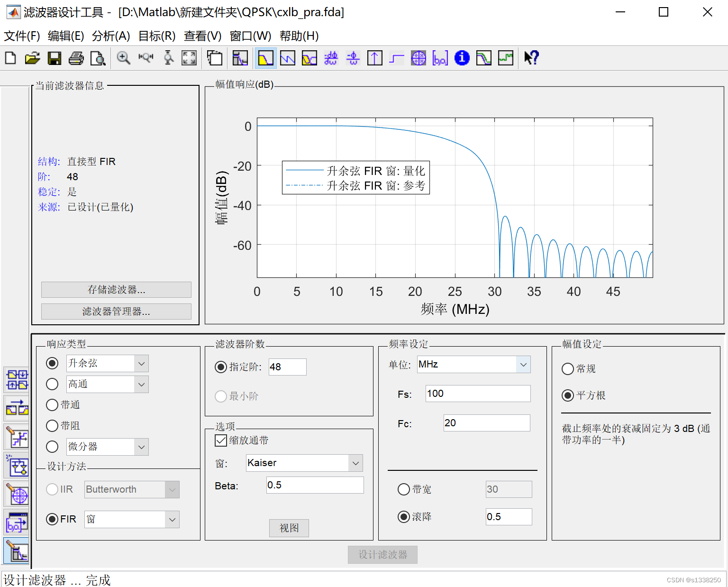This screenshot has height=587, width=728.
Task: Click the 视图 button
Action: [x=289, y=528]
